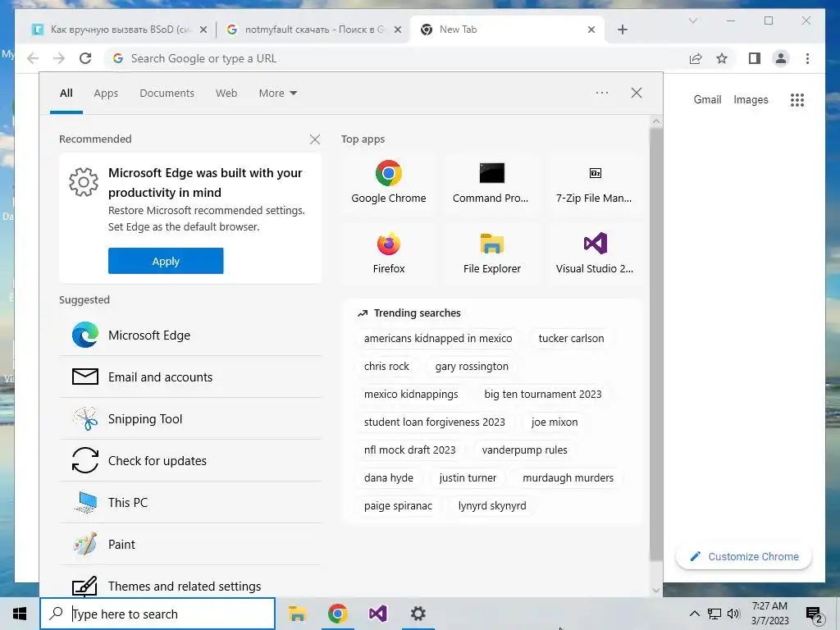
Task: Open Chrome tab search chevron
Action: tap(692, 21)
